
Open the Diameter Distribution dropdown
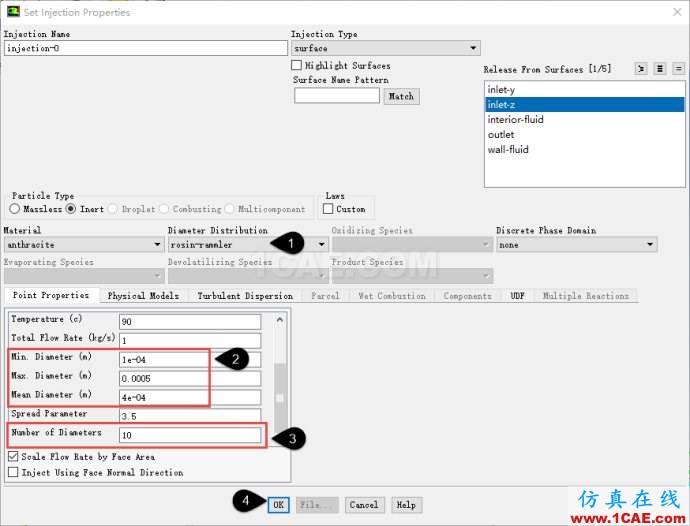point(248,244)
